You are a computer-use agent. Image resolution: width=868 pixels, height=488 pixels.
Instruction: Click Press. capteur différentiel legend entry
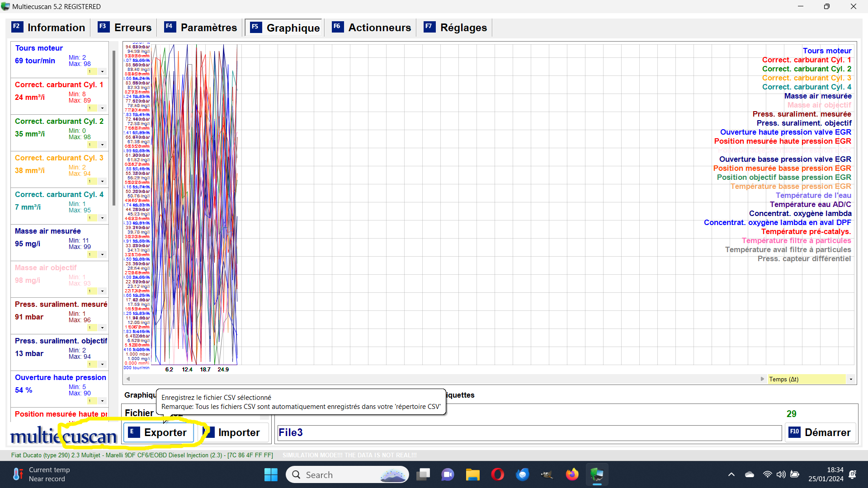pos(804,258)
